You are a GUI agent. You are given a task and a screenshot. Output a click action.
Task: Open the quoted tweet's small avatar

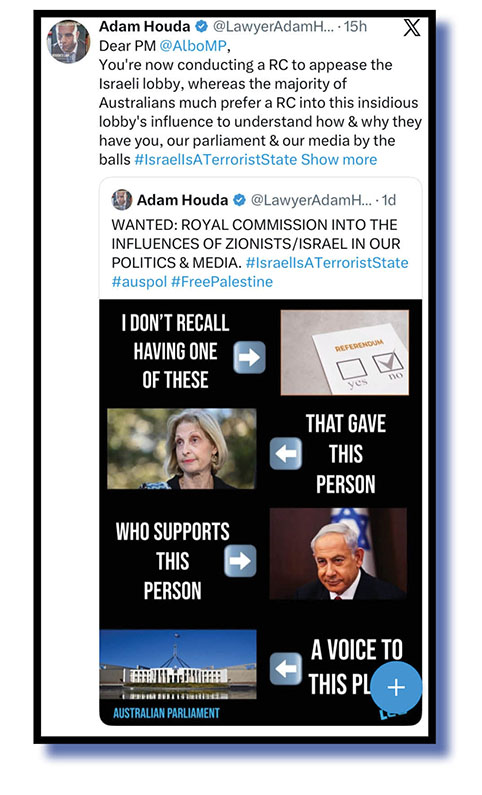tap(122, 200)
